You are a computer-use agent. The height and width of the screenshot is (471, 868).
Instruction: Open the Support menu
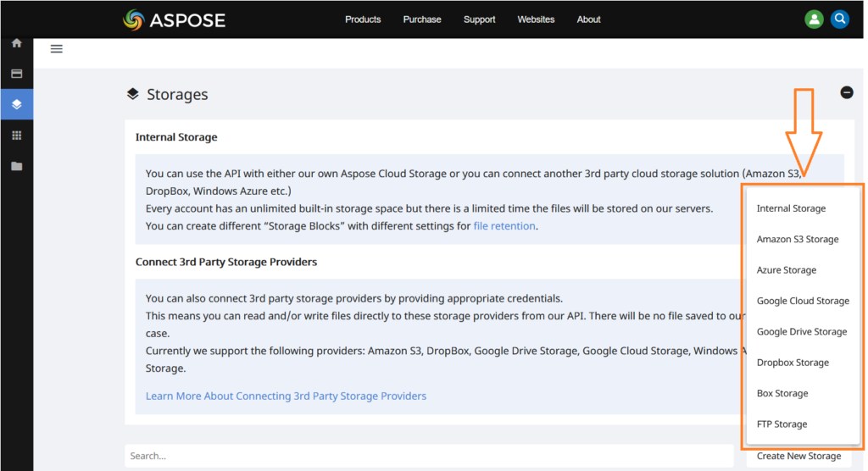click(x=479, y=19)
